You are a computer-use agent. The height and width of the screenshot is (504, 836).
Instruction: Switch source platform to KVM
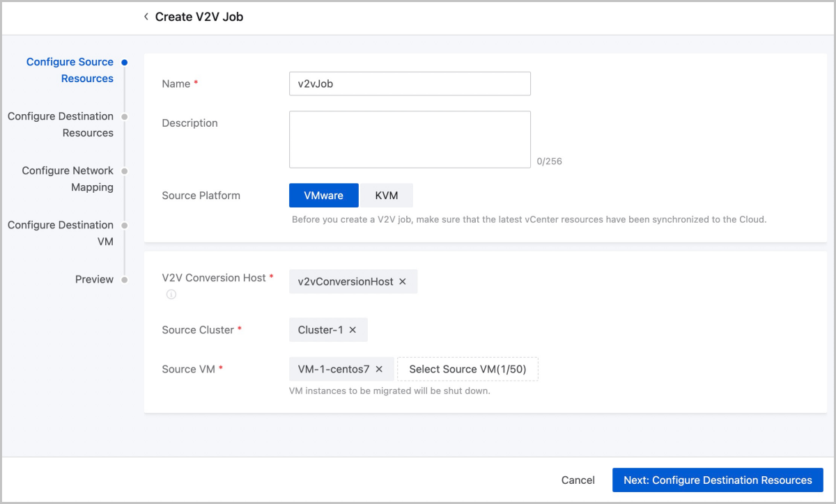pyautogui.click(x=386, y=196)
